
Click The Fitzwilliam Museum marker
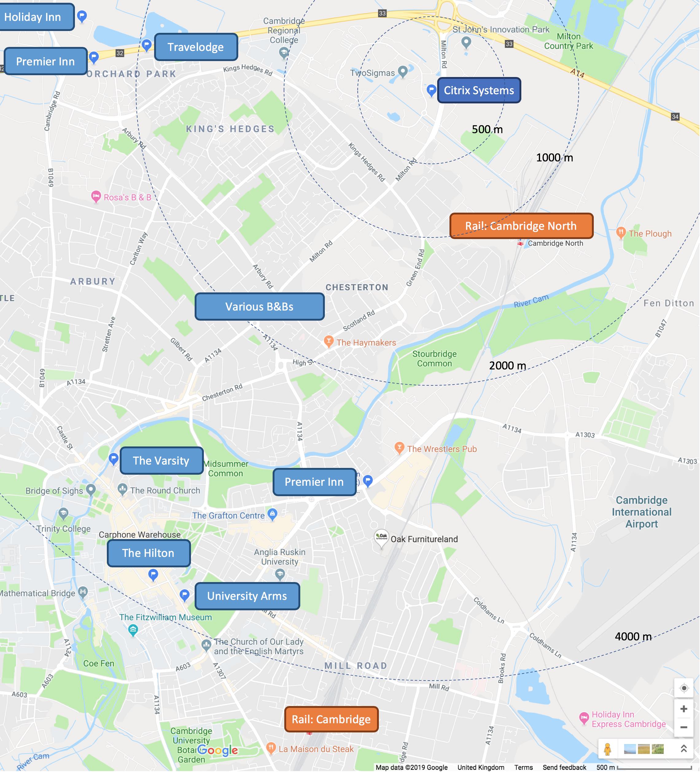(133, 629)
